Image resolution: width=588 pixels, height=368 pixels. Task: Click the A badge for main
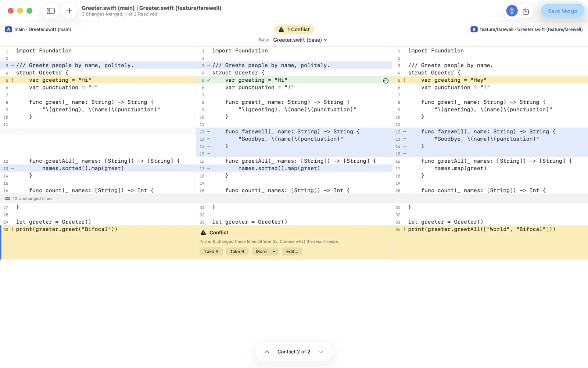[x=8, y=29]
